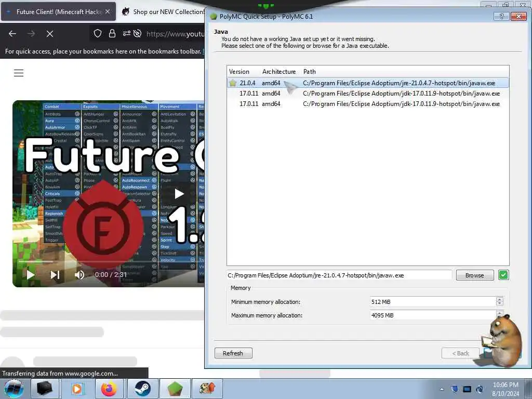Click the maximum memory allocation field
This screenshot has height=399, width=532.
click(x=433, y=315)
